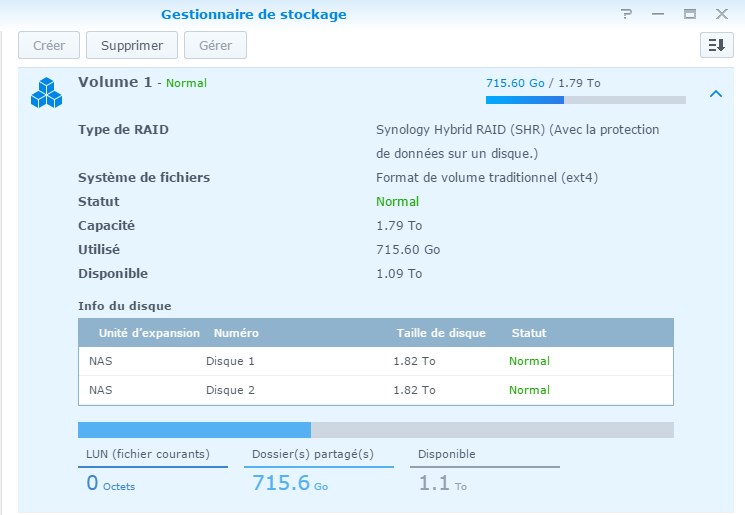Click the Supprimer button
This screenshot has width=745, height=515.
(x=132, y=45)
